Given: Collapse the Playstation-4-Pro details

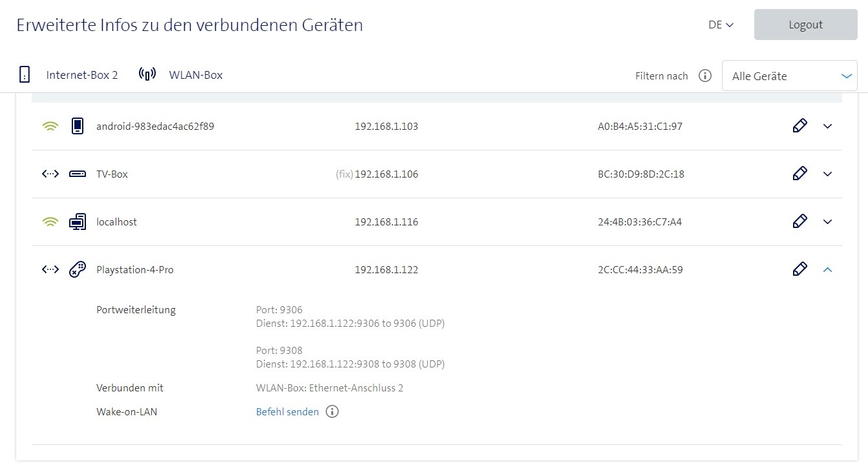Looking at the screenshot, I should pyautogui.click(x=828, y=270).
